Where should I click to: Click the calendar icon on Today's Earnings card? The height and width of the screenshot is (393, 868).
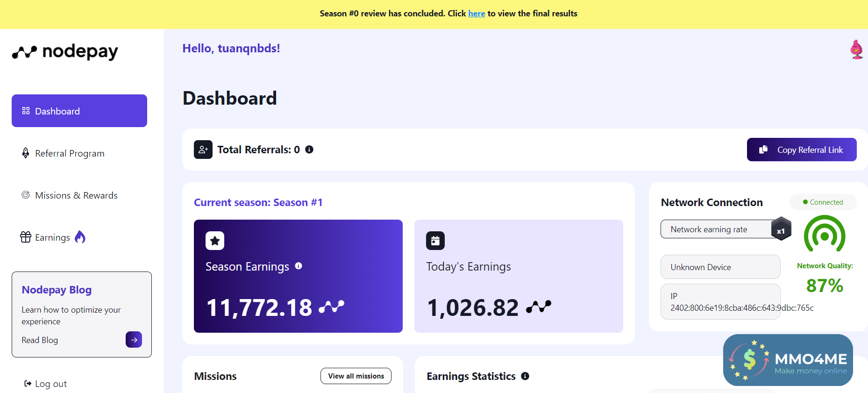click(435, 241)
